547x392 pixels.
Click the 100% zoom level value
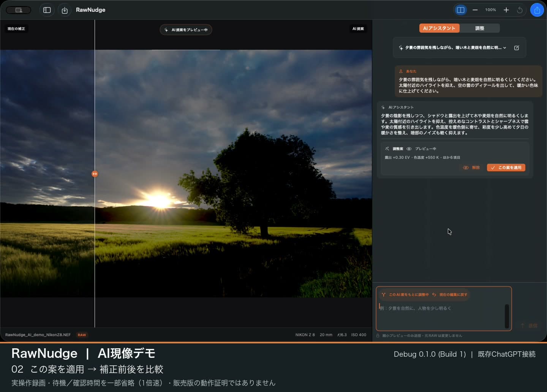(x=490, y=10)
